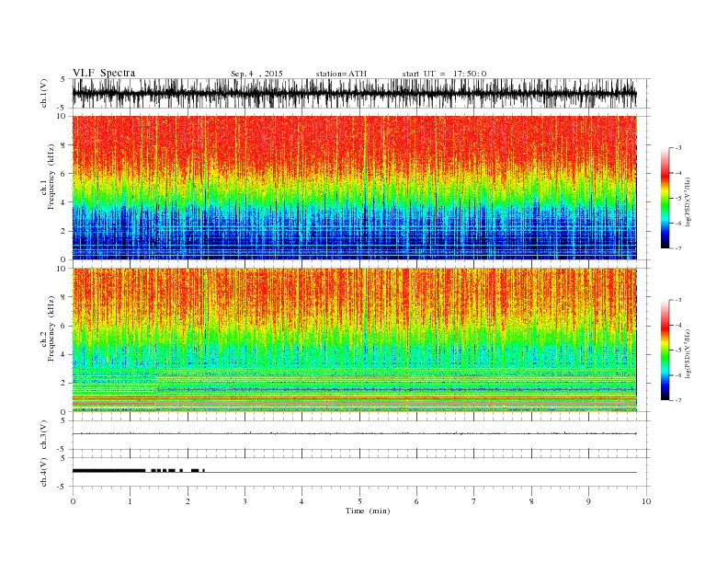Click the ch.2 frequency axis "4" tick label

click(64, 355)
